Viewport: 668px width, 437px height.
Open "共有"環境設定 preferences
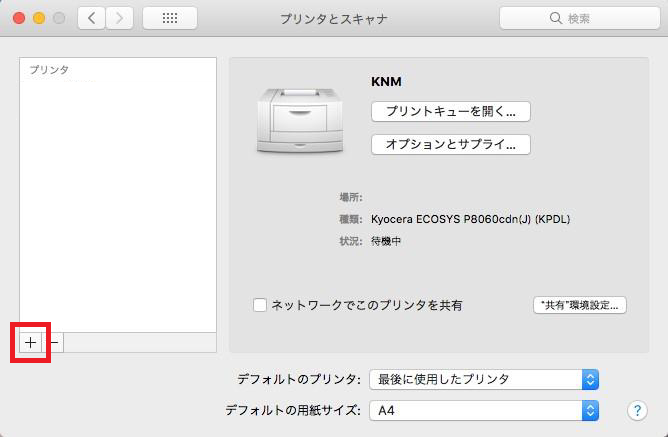point(579,305)
